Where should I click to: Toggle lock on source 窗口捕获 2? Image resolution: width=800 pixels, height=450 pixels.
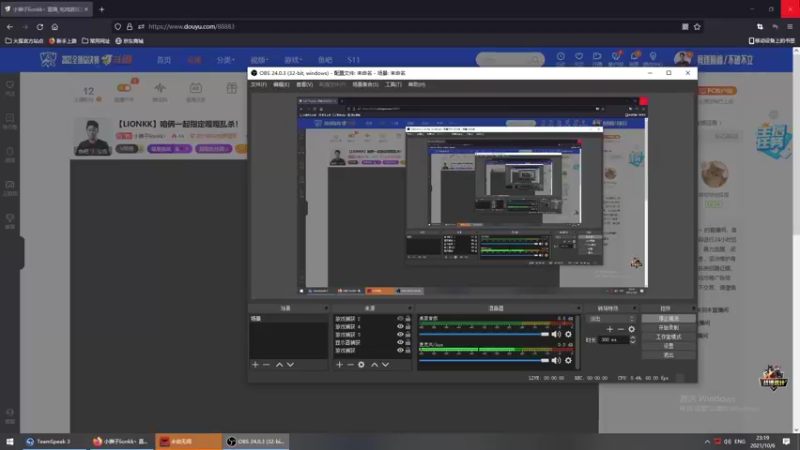408,318
